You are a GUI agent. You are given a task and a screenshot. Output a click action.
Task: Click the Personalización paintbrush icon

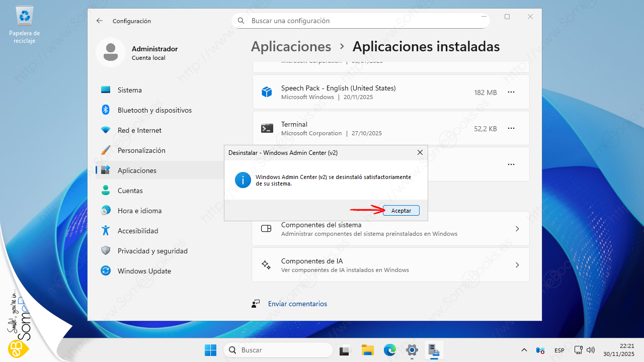pyautogui.click(x=106, y=150)
